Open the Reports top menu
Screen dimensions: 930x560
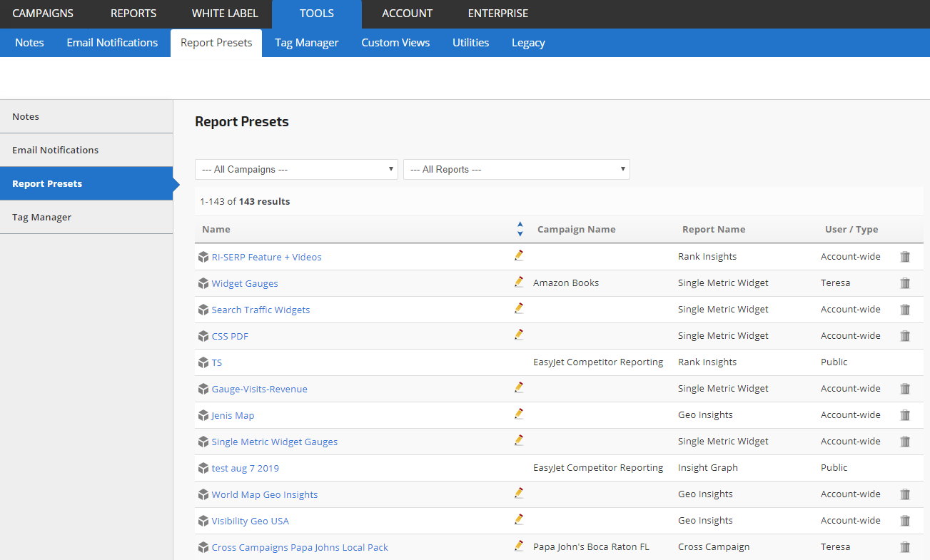[x=133, y=14]
